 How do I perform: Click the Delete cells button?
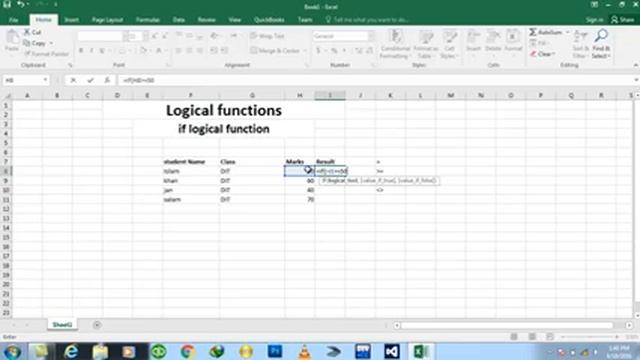[493, 42]
